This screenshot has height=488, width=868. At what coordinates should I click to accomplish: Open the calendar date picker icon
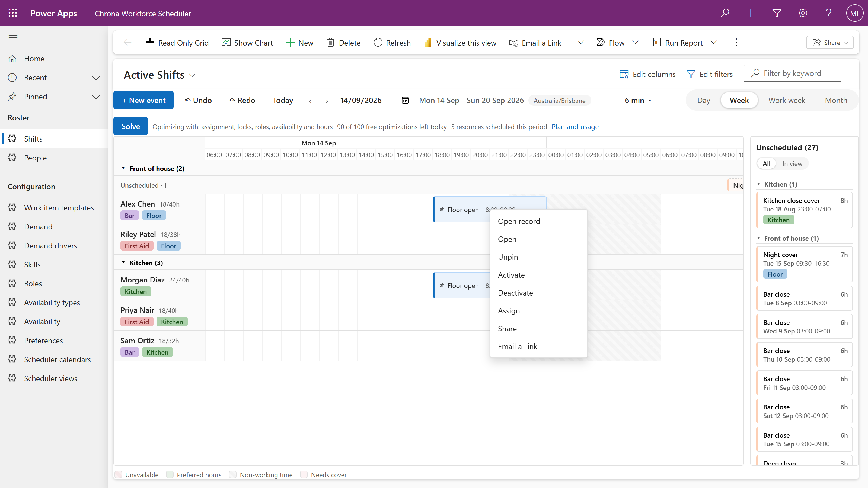click(x=405, y=100)
